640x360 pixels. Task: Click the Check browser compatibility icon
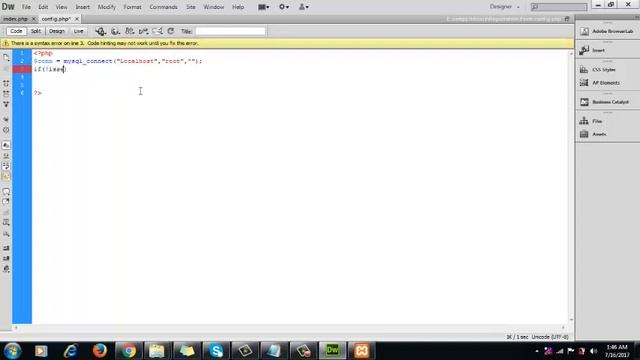(x=157, y=31)
